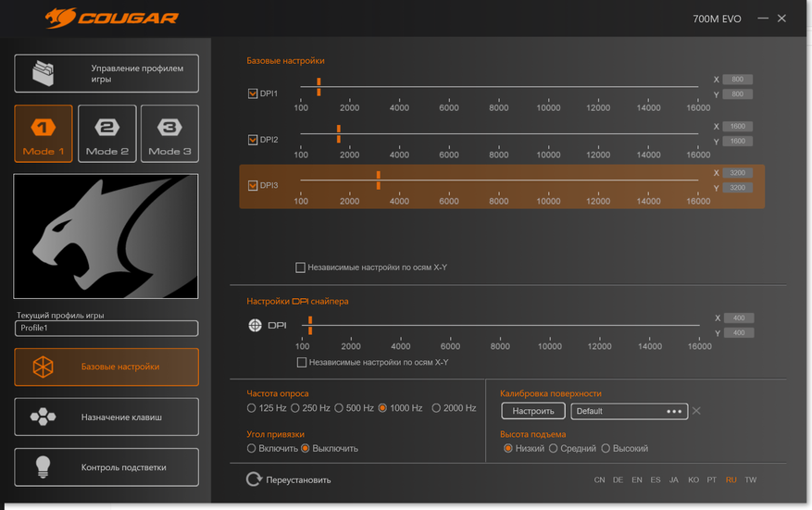Click the Cougar panther profile image
This screenshot has height=510, width=812.
pos(106,236)
